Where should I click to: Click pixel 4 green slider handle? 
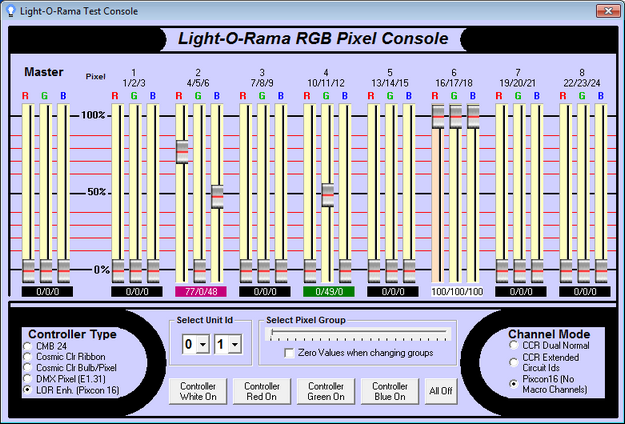(328, 195)
